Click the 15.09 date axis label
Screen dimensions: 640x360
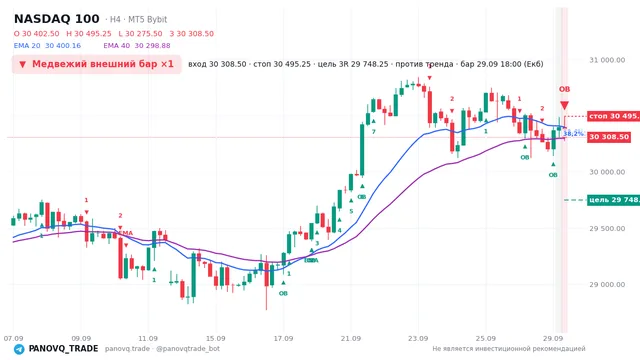click(216, 338)
